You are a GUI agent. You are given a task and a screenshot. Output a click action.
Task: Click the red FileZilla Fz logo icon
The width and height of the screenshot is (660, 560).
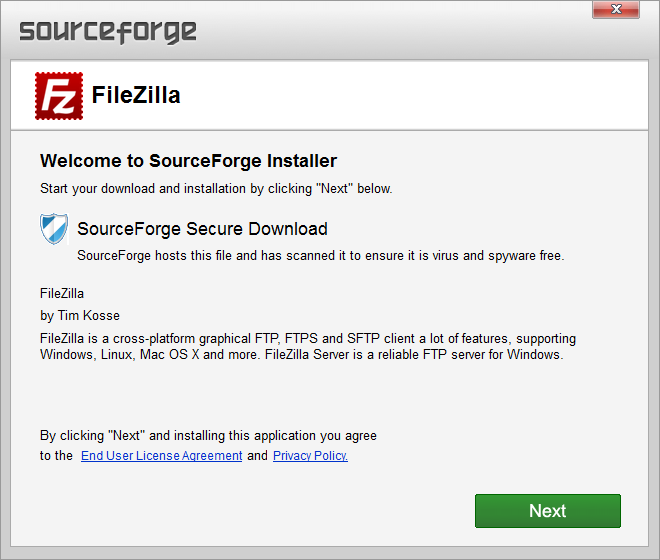(59, 96)
